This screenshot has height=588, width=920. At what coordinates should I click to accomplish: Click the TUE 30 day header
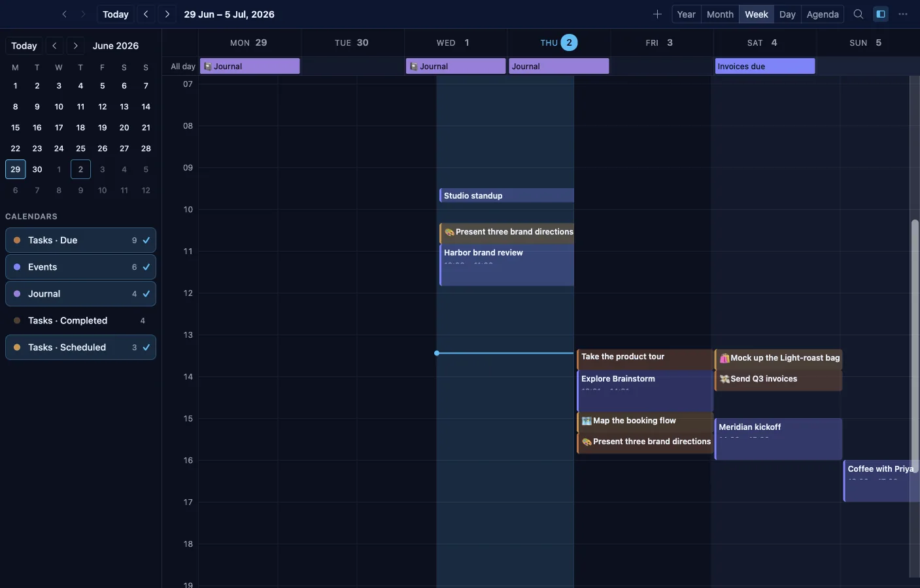(352, 42)
